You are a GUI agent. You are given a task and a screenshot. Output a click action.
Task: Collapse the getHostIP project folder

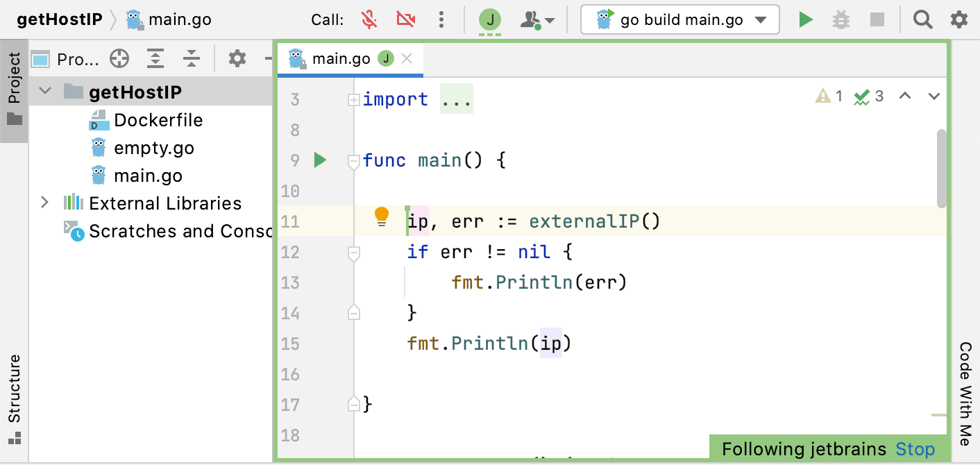[46, 92]
